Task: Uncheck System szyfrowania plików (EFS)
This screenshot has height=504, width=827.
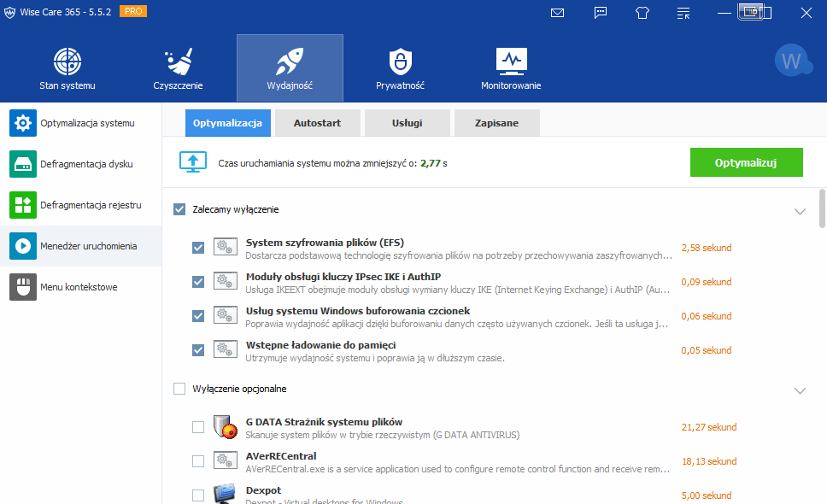Action: point(198,248)
